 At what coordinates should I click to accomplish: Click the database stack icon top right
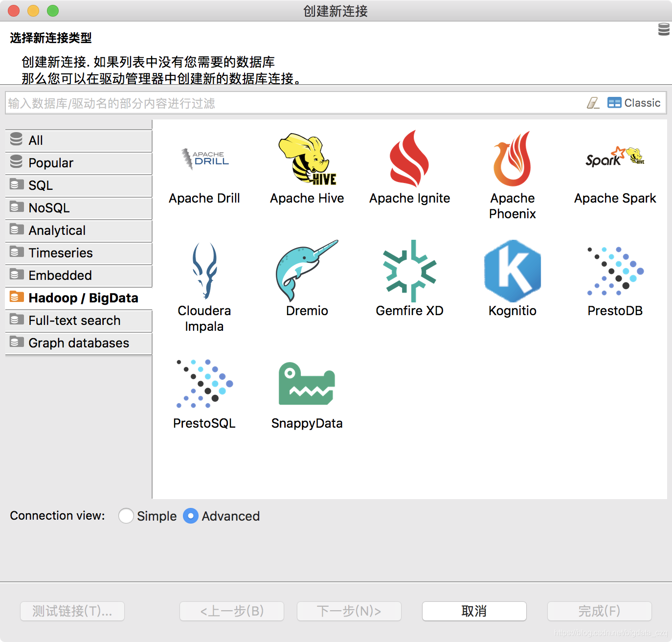click(664, 29)
